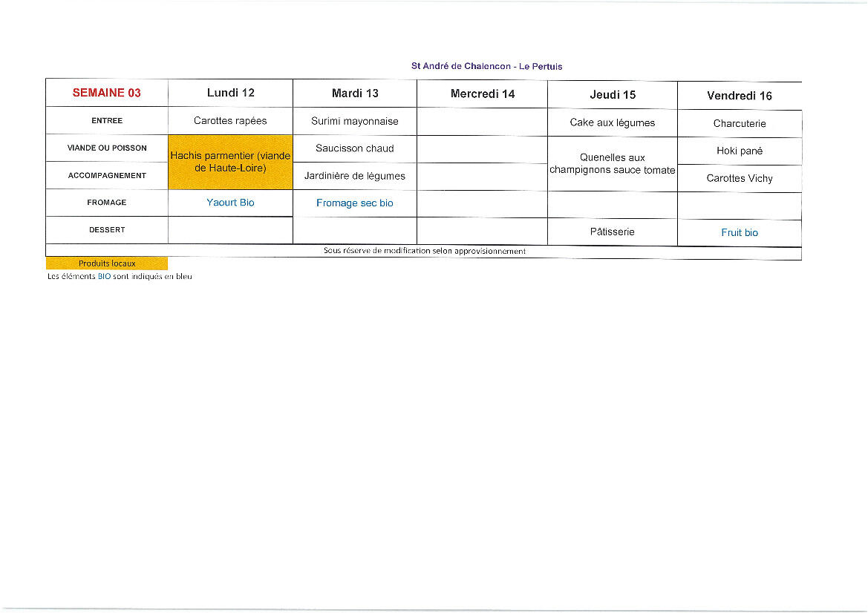This screenshot has width=868, height=613.
Task: Select the Produits locaux yellow legend box
Action: [107, 263]
